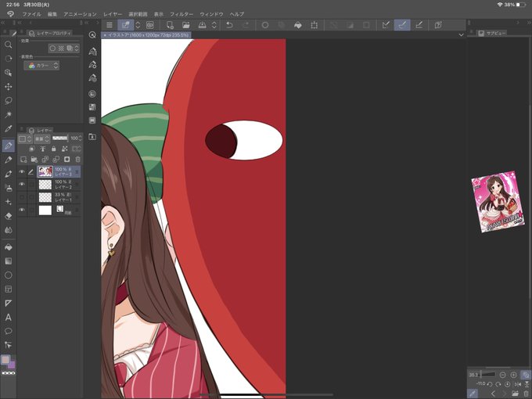This screenshot has height=399, width=532.
Task: Select the Frame border tool
Action: [8, 289]
